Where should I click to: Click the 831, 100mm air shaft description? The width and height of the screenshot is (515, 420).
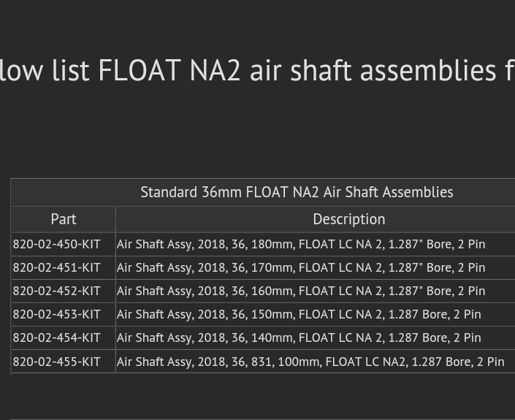[310, 362]
